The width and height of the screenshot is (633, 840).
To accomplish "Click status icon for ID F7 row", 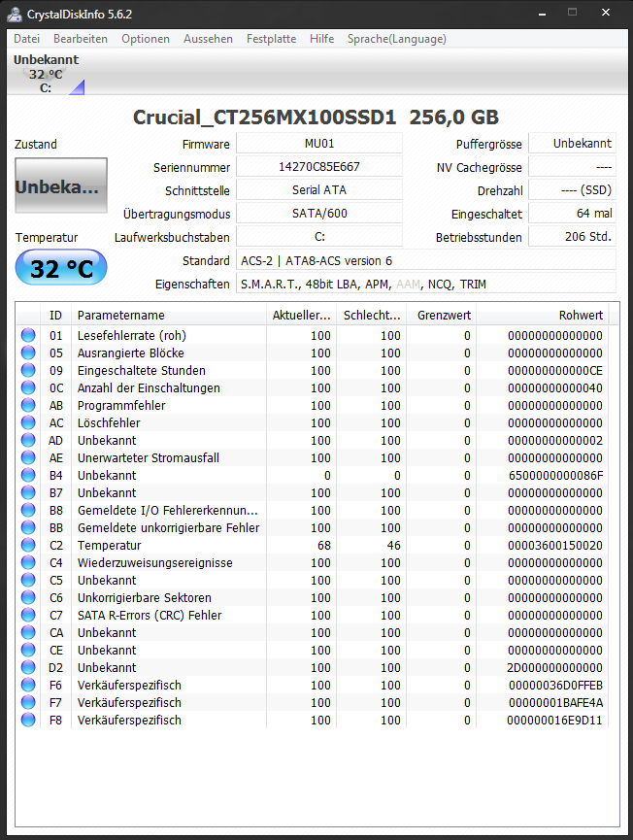I will coord(28,702).
